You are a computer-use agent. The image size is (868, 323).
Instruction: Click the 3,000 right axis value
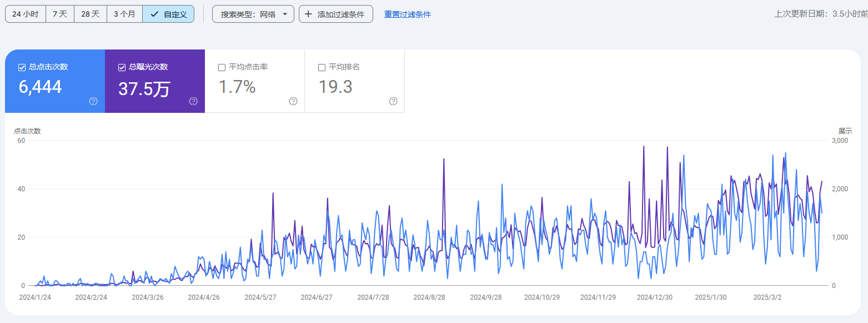click(x=840, y=141)
